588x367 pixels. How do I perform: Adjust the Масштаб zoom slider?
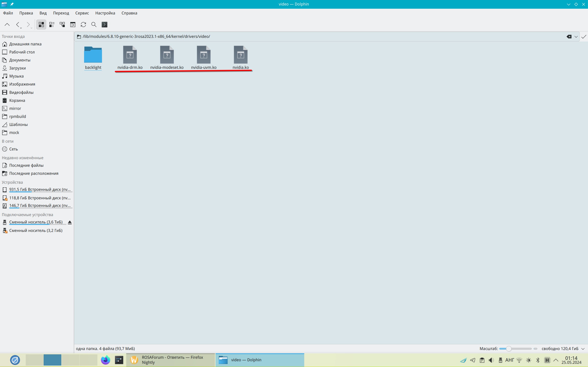click(509, 349)
